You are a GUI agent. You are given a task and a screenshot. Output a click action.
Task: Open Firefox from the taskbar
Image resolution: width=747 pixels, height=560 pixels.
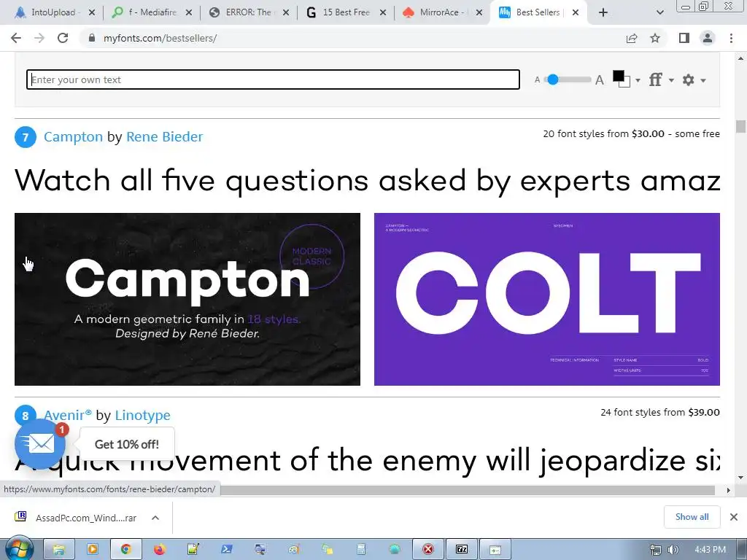pos(160,550)
